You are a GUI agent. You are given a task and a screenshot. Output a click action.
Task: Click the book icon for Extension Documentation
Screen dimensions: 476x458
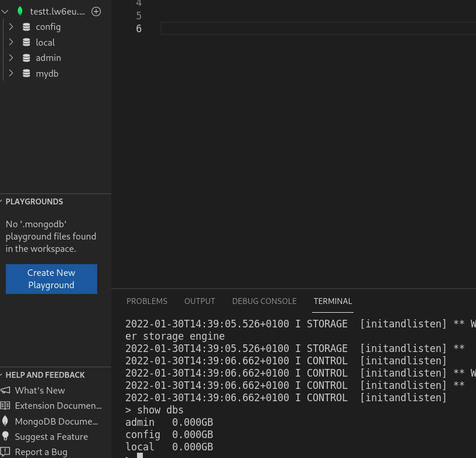5,405
